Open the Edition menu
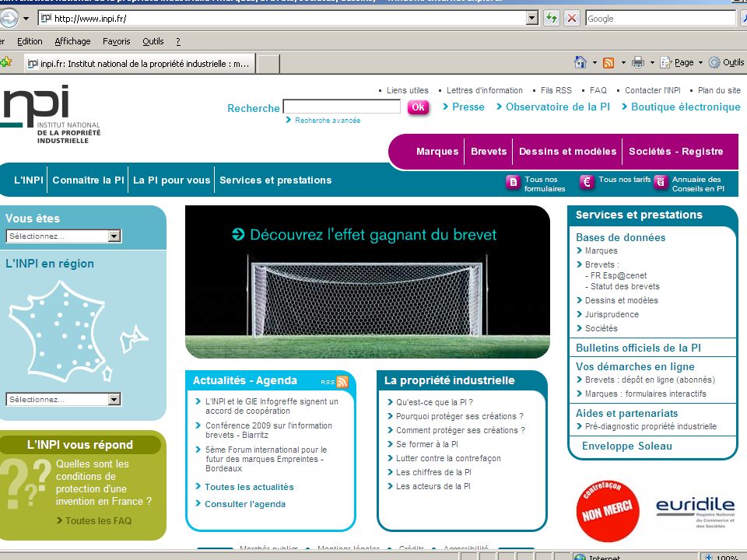747x560 pixels. (30, 41)
